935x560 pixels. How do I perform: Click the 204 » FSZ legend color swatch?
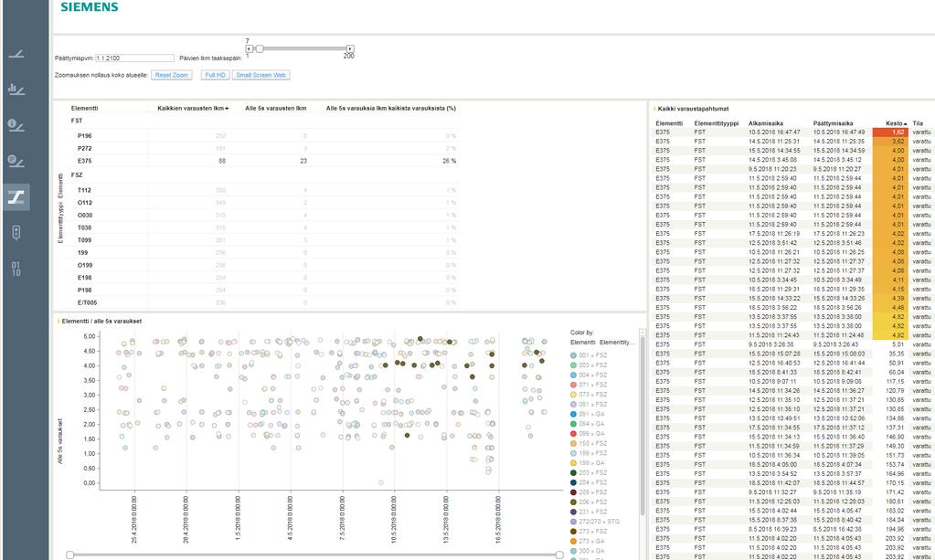tap(574, 482)
